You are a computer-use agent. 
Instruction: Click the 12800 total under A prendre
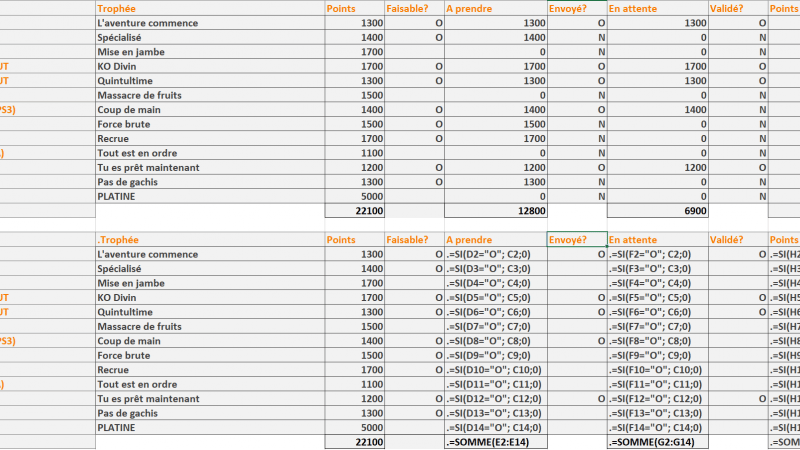click(x=496, y=211)
